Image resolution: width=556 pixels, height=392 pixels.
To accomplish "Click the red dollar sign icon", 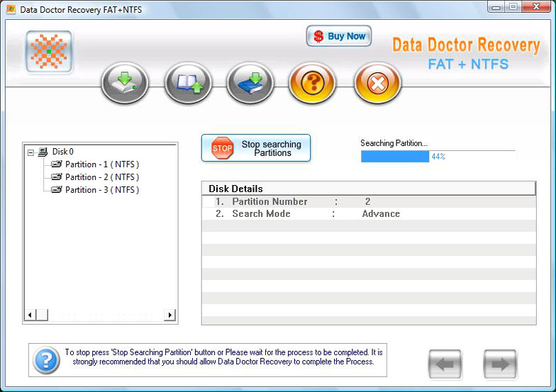I will tap(318, 36).
